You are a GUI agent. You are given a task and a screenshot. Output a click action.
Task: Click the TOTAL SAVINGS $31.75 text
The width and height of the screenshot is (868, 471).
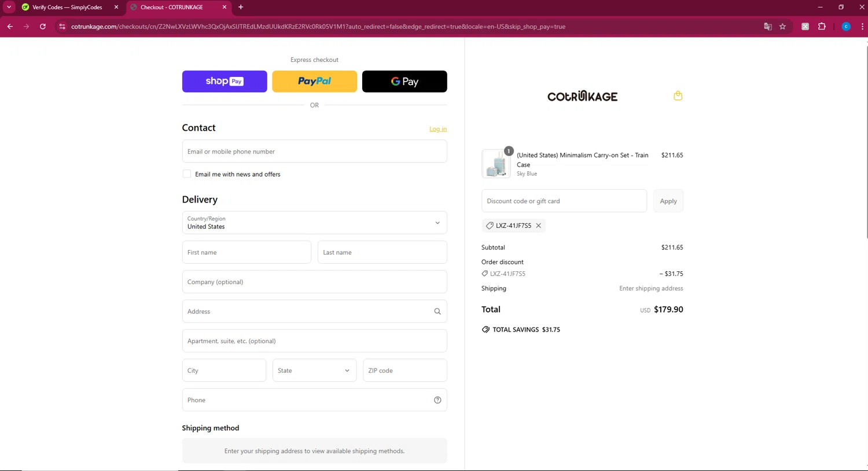526,330
